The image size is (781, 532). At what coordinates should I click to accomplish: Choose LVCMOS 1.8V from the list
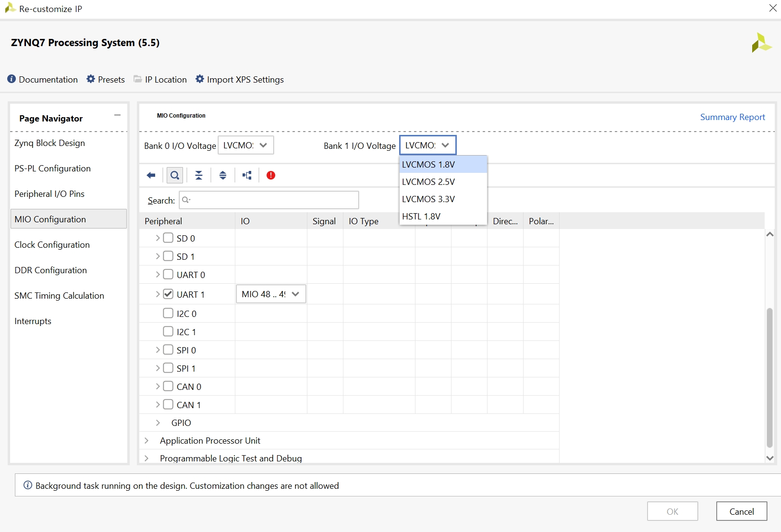(443, 164)
